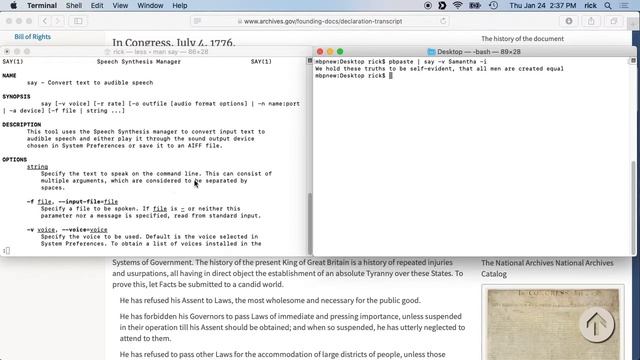
Task: Open Notification Center list icon
Action: (x=624, y=5)
